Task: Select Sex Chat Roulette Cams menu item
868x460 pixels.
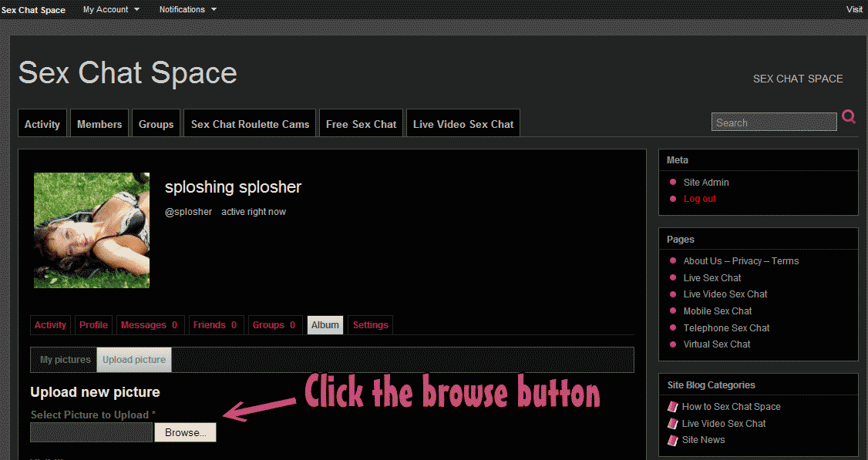Action: click(x=251, y=124)
